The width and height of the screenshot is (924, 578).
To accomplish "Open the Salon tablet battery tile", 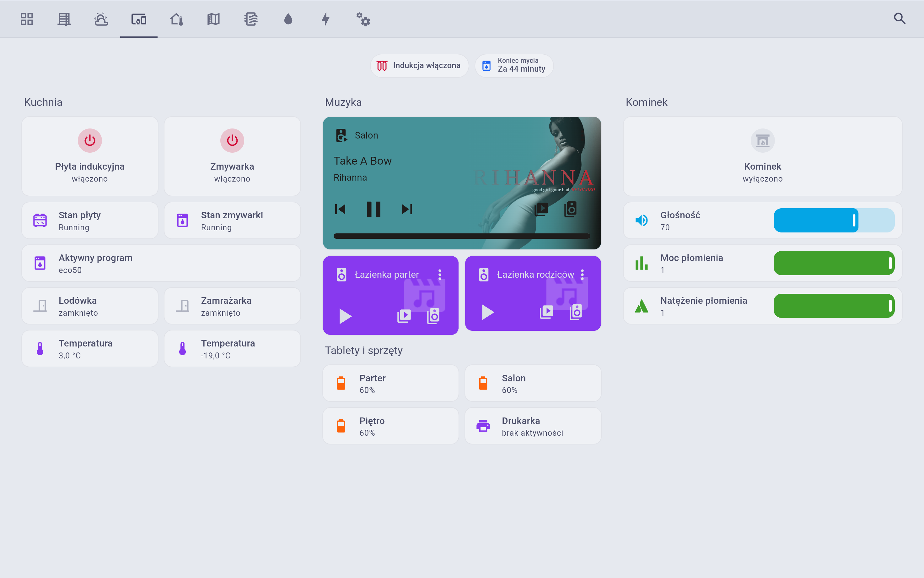I will [x=533, y=384].
